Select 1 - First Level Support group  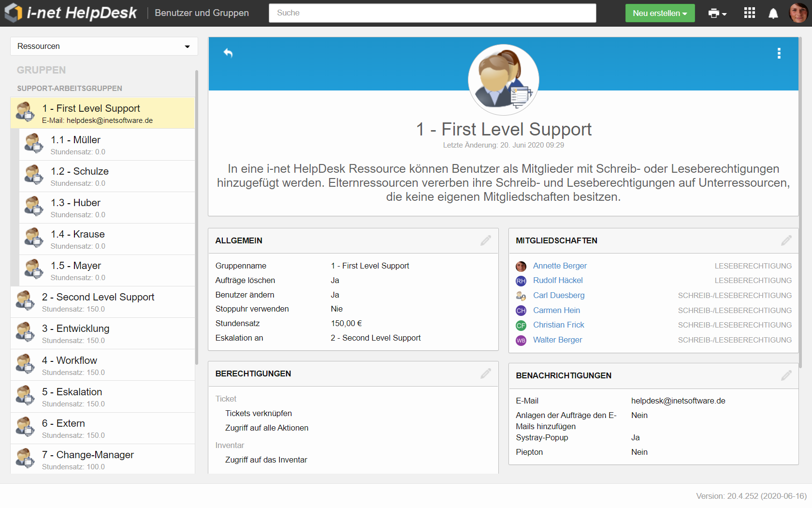(102, 113)
